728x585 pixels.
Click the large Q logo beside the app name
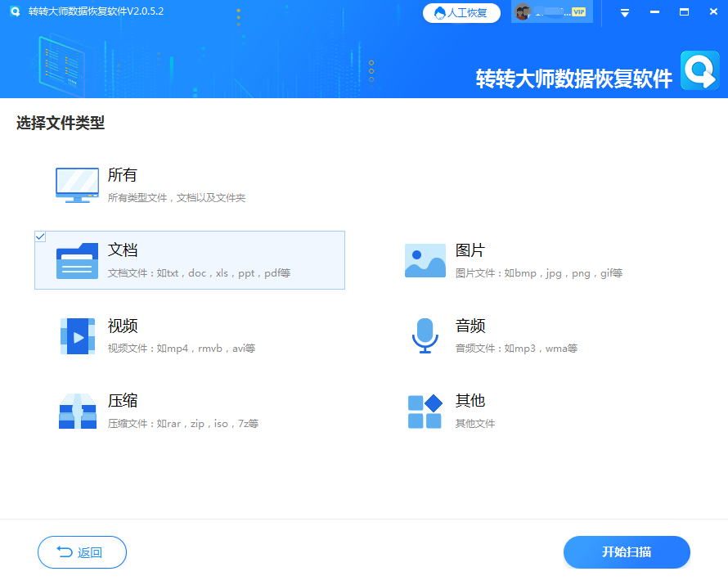point(700,70)
